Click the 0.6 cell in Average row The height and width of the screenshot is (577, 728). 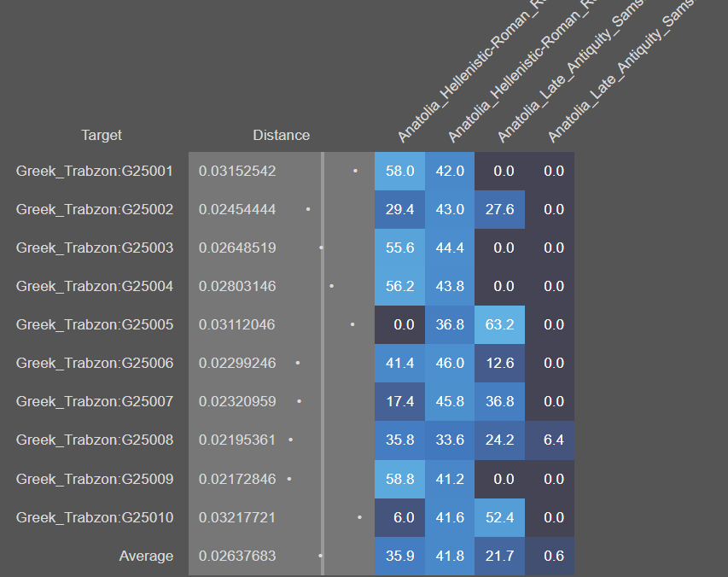(x=550, y=557)
